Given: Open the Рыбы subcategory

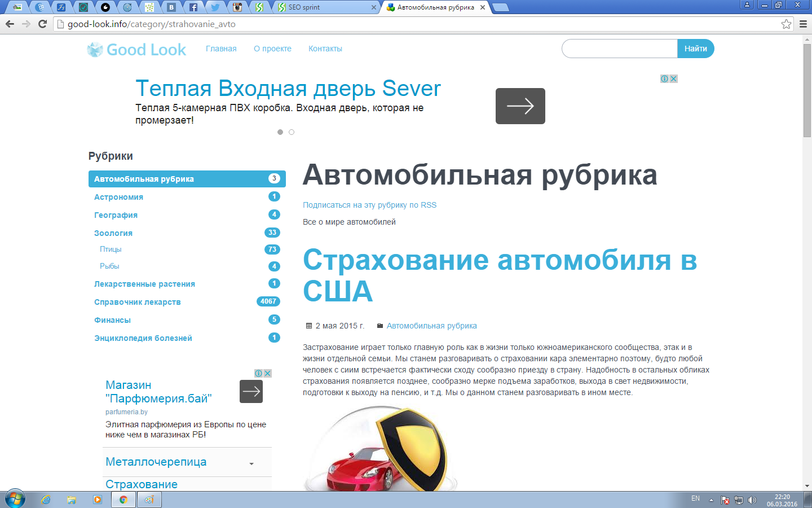Looking at the screenshot, I should 109,266.
